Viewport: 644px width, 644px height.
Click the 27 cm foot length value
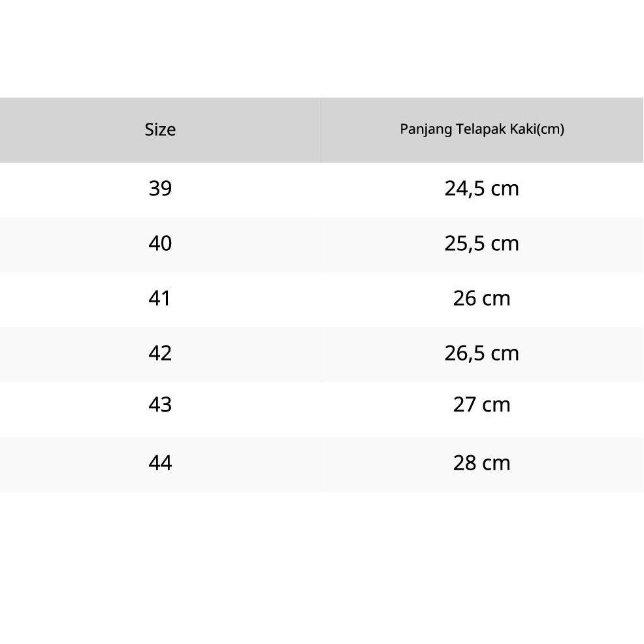[481, 405]
